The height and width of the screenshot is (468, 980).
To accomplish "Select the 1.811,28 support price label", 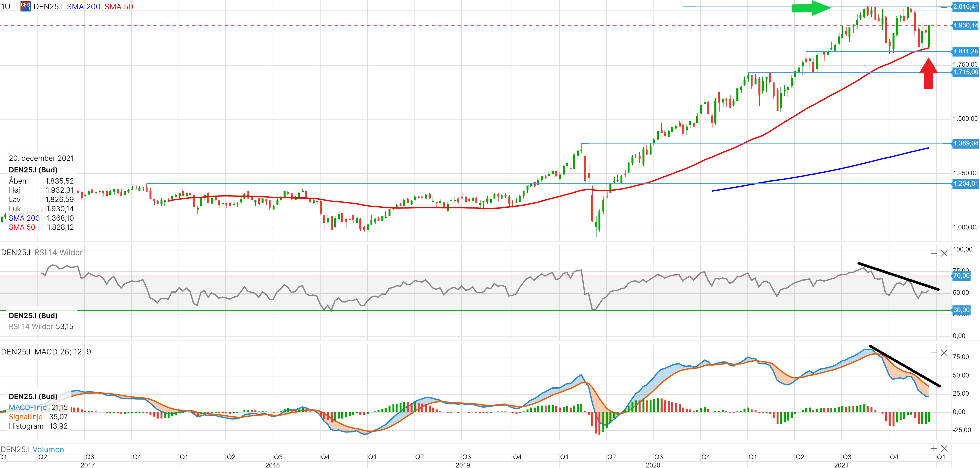I will (965, 51).
